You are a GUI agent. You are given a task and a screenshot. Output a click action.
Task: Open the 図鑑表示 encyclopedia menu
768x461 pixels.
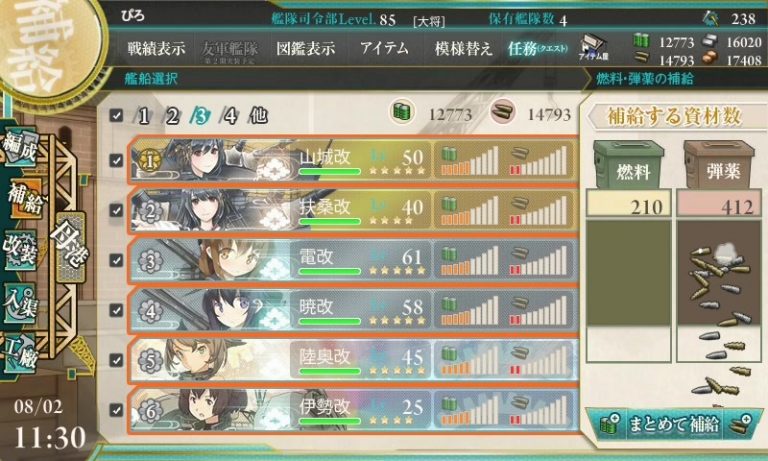[305, 49]
